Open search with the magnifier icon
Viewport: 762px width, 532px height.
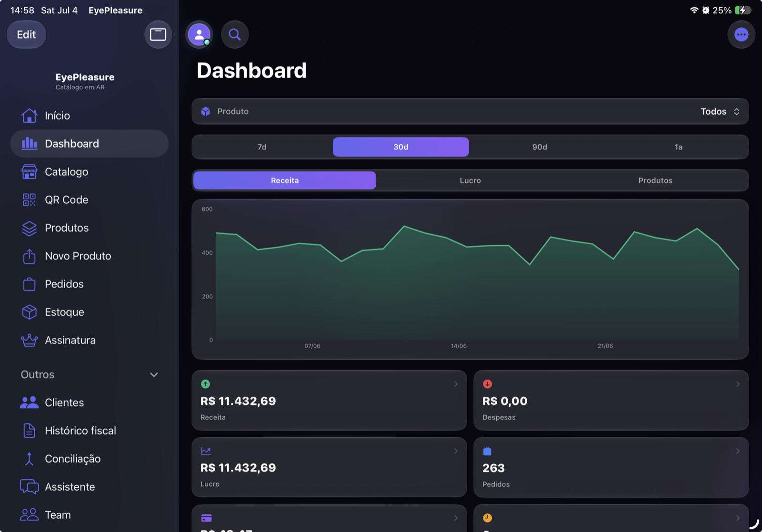[235, 34]
